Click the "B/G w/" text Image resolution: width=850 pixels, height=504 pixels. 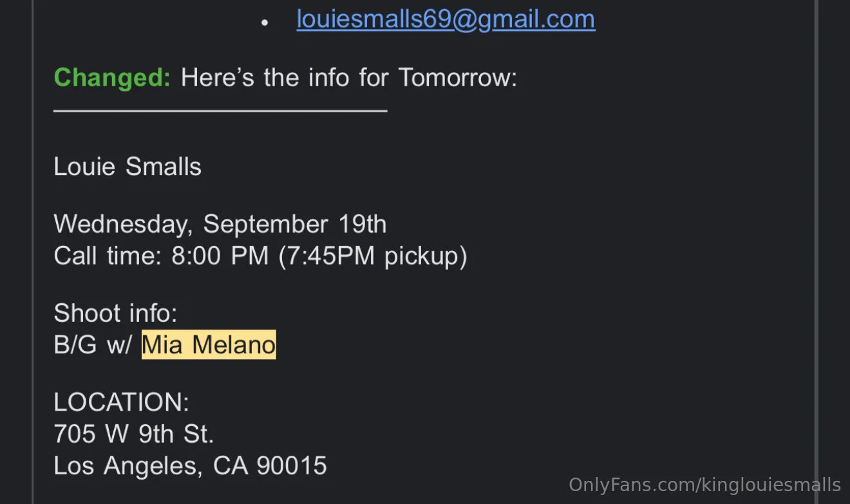click(93, 345)
